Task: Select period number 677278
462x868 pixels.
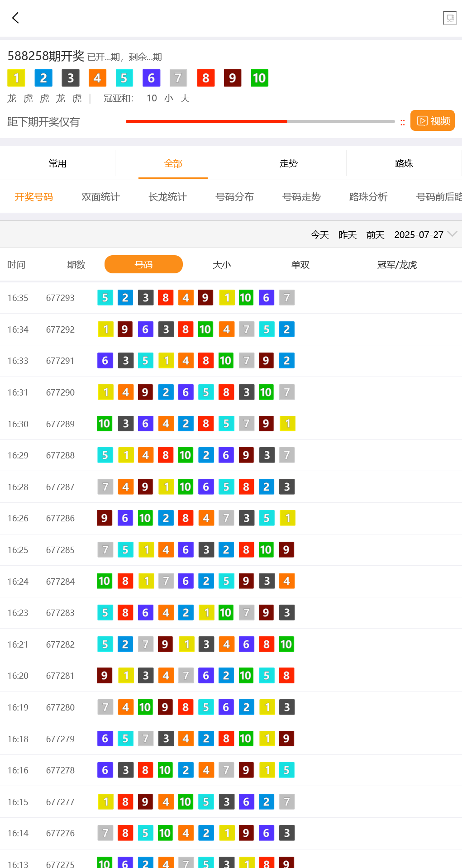Action: [60, 770]
